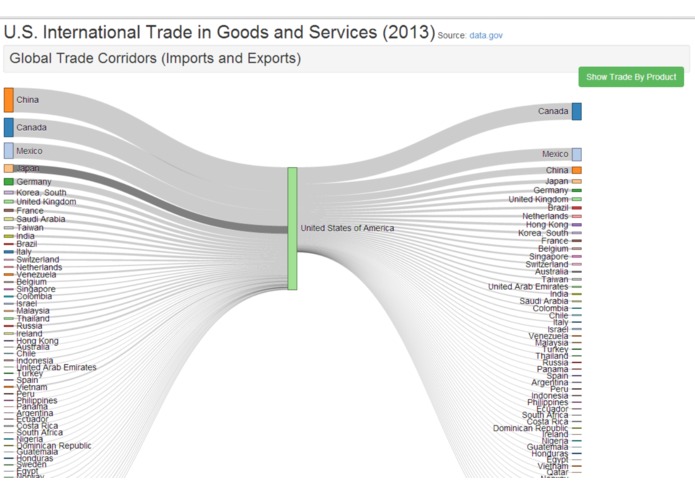Select 'United Arab Emirates' label on left
Screen dimensions: 695x494
[56, 367]
